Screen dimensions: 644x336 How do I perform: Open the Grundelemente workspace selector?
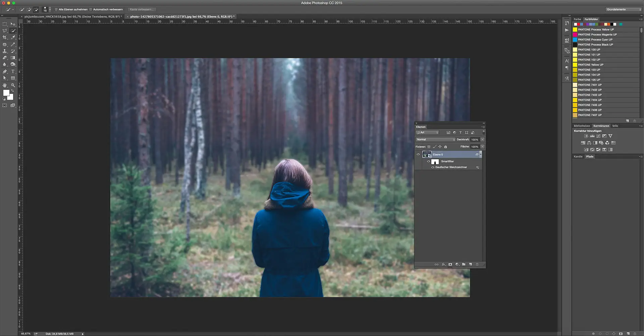click(623, 9)
